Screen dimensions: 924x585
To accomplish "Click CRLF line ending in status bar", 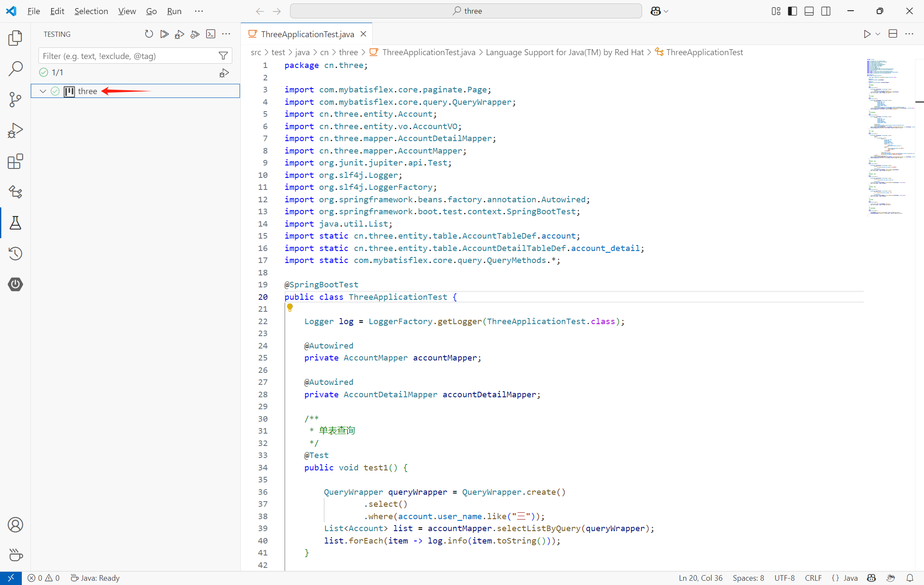I will pos(813,578).
